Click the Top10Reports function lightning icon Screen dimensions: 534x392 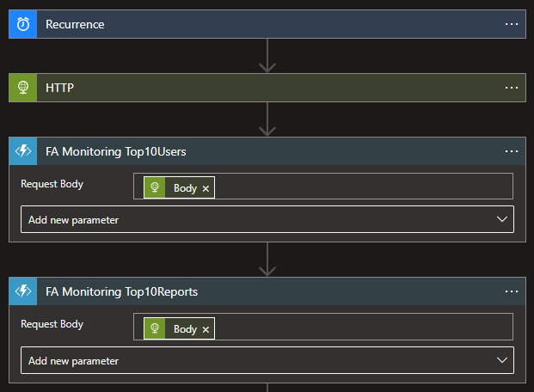(23, 291)
